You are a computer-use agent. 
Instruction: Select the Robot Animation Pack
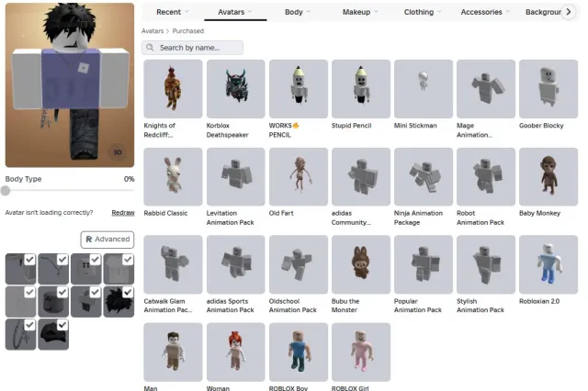coord(486,176)
